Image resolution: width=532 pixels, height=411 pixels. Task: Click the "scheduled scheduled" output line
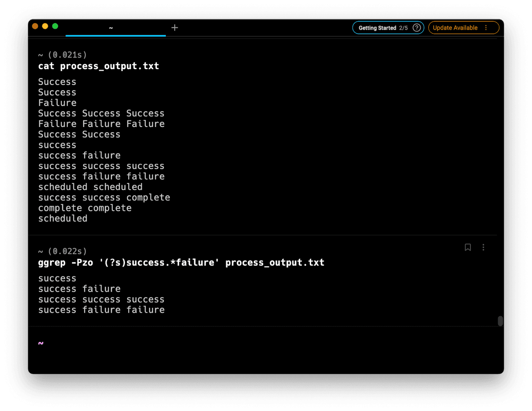point(90,187)
